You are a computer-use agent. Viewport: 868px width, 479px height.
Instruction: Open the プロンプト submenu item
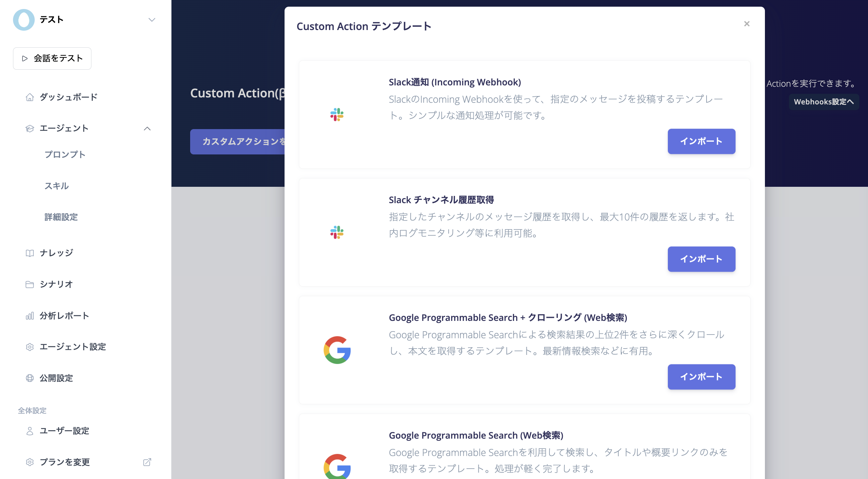coord(65,154)
